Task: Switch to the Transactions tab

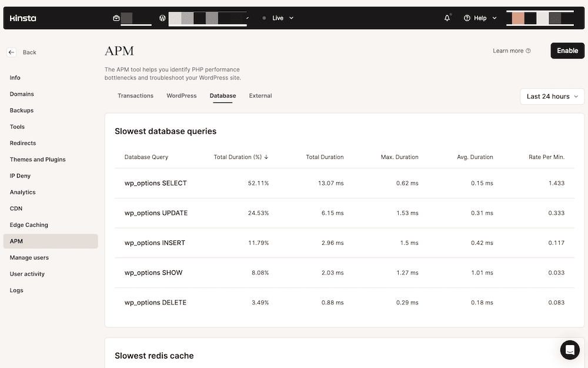Action: pos(135,95)
